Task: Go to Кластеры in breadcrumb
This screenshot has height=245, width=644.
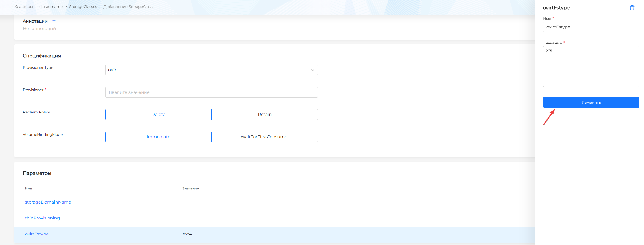Action: tap(24, 7)
